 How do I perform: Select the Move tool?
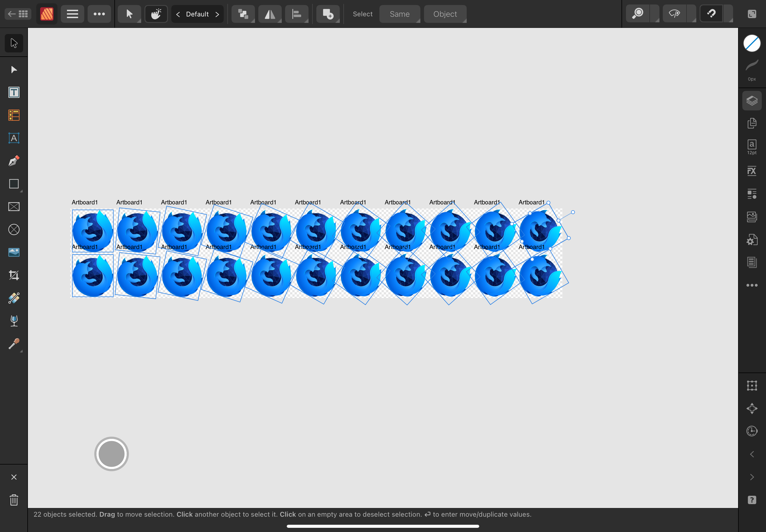14,43
